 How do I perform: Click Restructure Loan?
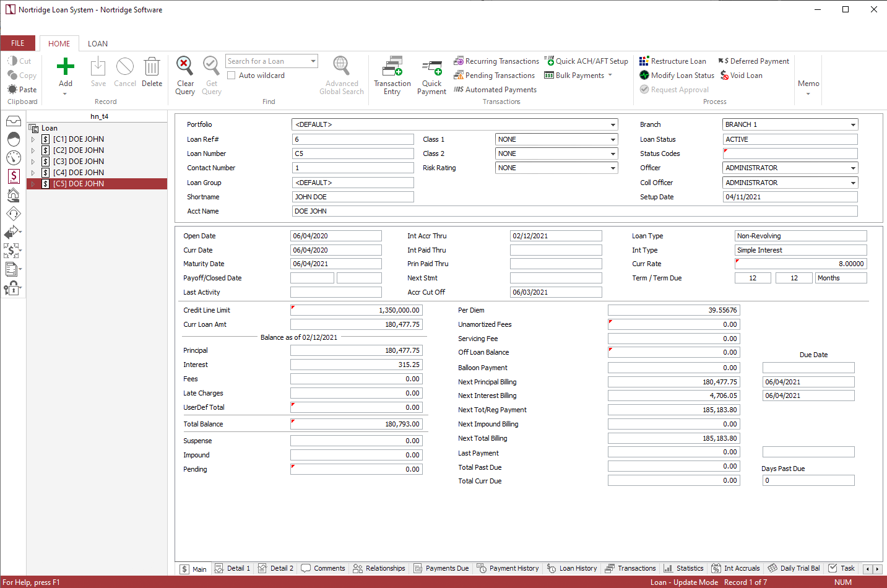point(673,61)
